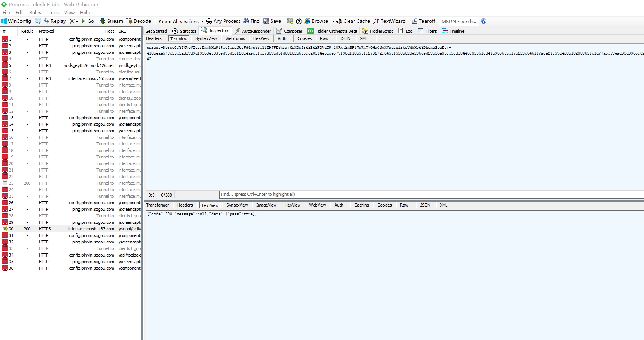Click in the MSDN Search box
Screen dimensions: 644x340
pyautogui.click(x=459, y=21)
